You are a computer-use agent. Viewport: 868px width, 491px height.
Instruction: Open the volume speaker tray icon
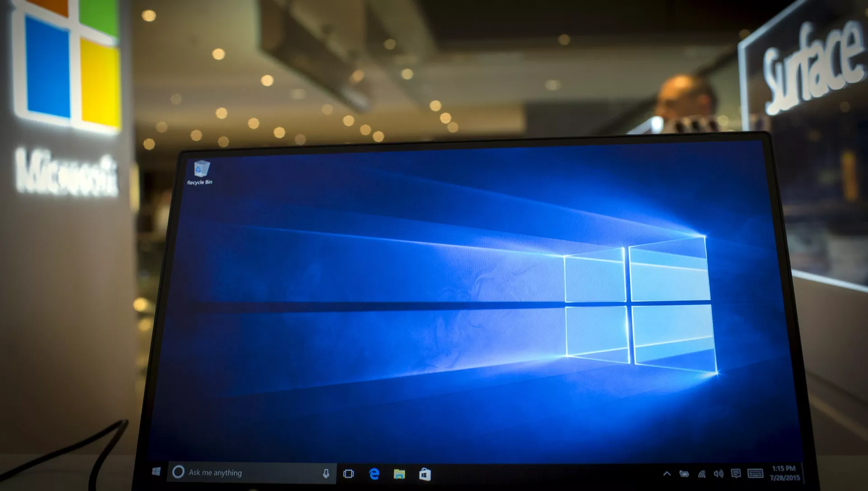tap(718, 474)
